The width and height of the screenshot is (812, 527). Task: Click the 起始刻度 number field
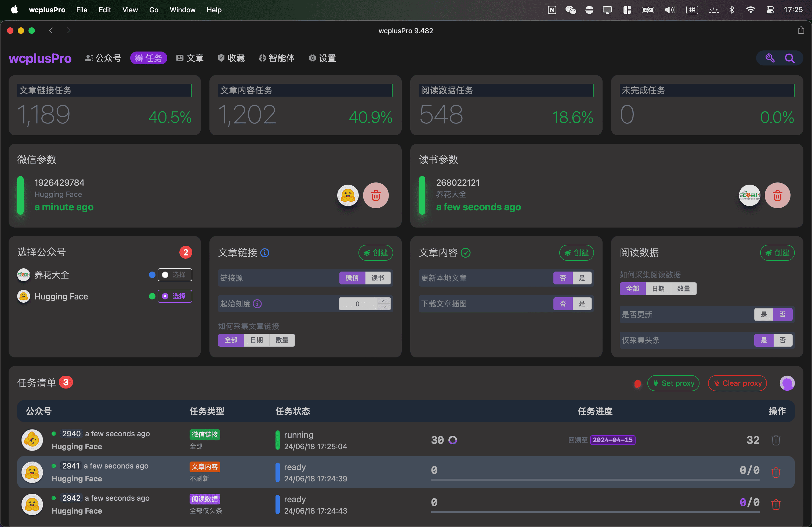[x=358, y=304]
